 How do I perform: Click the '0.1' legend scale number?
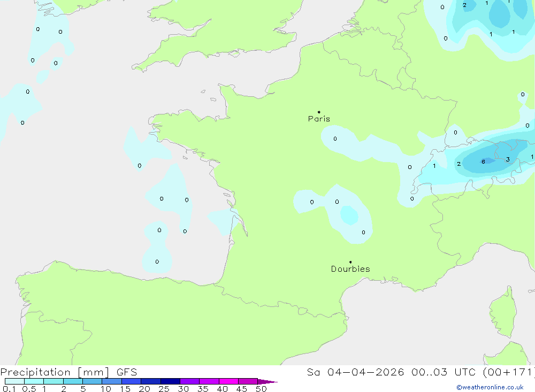(9, 389)
